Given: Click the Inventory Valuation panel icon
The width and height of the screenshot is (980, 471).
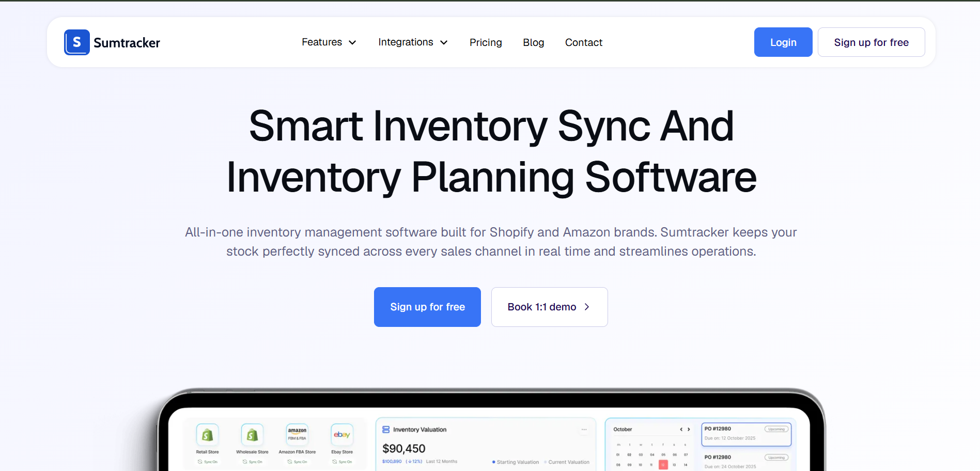Looking at the screenshot, I should (386, 429).
